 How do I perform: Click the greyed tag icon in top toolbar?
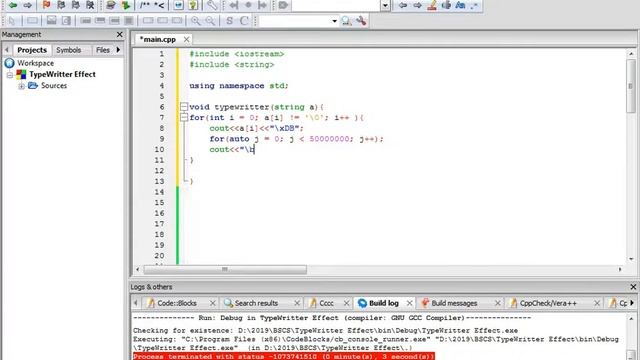tap(283, 5)
